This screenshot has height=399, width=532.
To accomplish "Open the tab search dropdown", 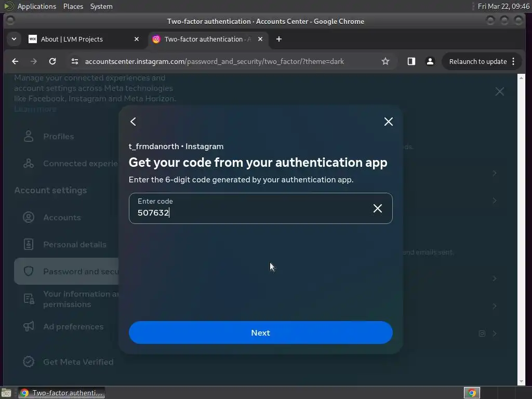I will 14,39.
